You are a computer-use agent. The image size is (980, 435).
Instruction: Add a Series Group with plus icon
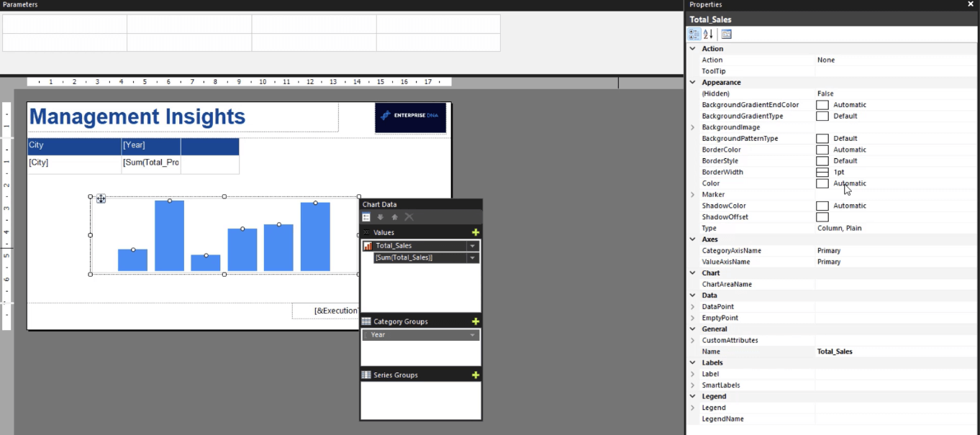475,375
